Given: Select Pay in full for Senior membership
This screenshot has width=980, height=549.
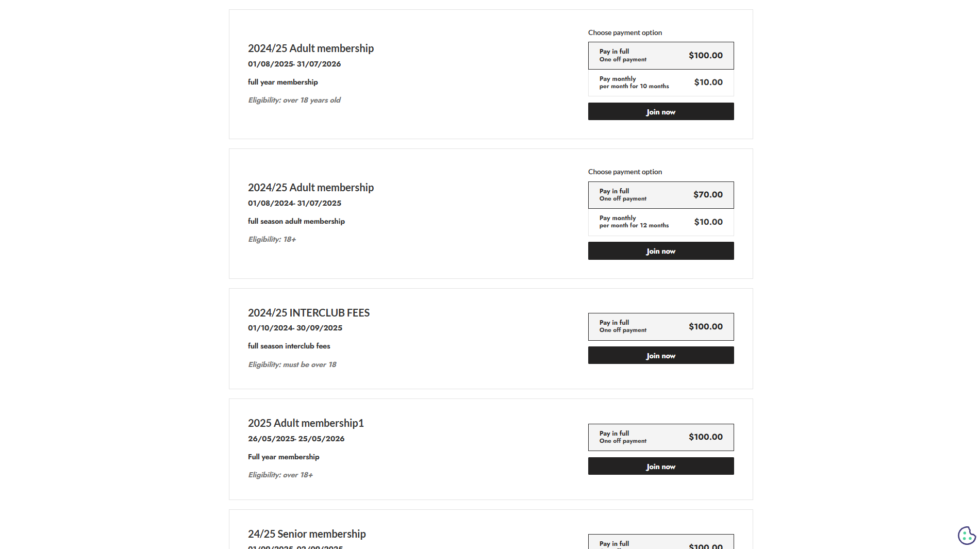Looking at the screenshot, I should point(660,543).
